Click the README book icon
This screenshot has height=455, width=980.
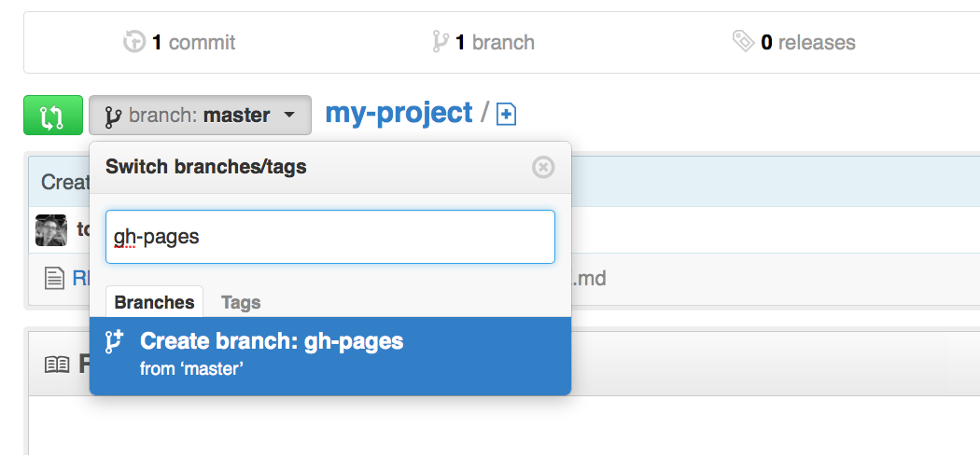pos(57,365)
